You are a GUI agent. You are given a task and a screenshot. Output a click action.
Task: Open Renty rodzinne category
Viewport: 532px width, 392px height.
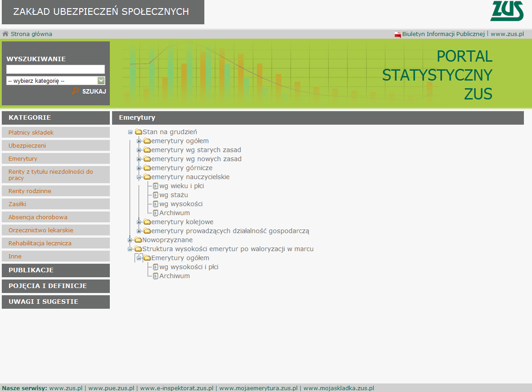coord(56,191)
